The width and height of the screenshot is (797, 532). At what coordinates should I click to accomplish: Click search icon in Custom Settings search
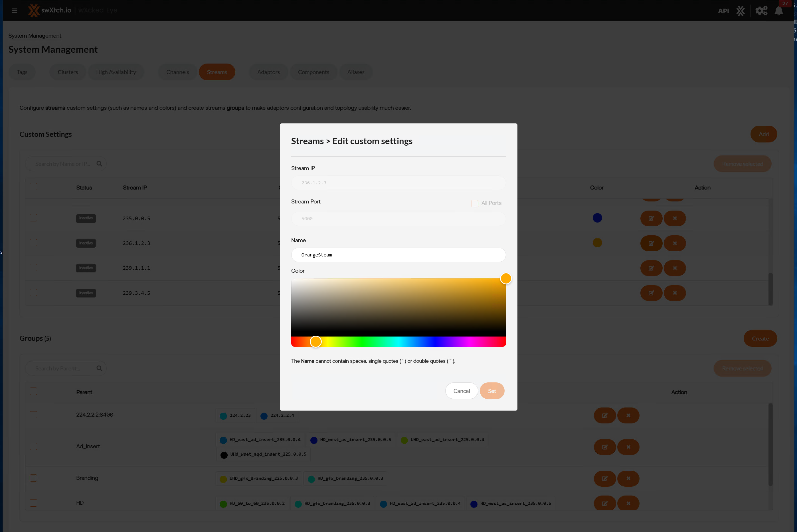tap(99, 164)
